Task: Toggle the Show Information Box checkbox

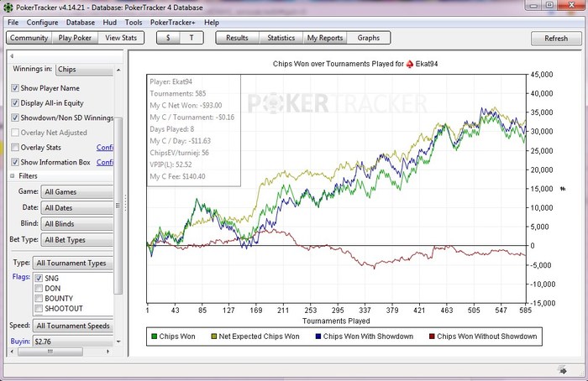Action: click(15, 162)
